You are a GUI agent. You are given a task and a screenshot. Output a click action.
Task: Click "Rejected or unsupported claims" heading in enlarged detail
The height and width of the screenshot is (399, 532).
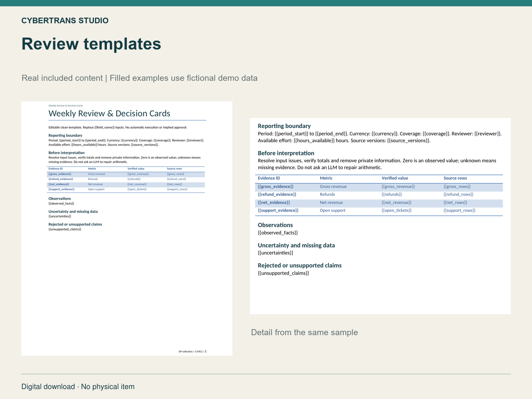pyautogui.click(x=300, y=265)
